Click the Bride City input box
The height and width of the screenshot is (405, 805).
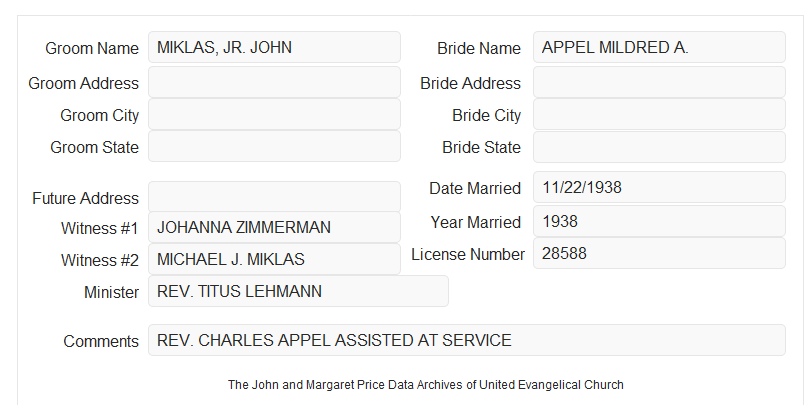click(x=659, y=114)
